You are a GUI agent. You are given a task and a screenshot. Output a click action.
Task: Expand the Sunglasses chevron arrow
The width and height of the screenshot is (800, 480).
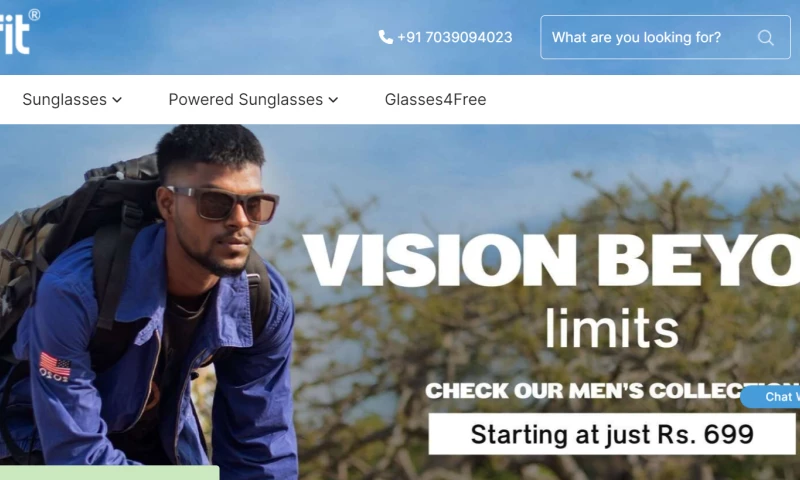click(x=117, y=100)
